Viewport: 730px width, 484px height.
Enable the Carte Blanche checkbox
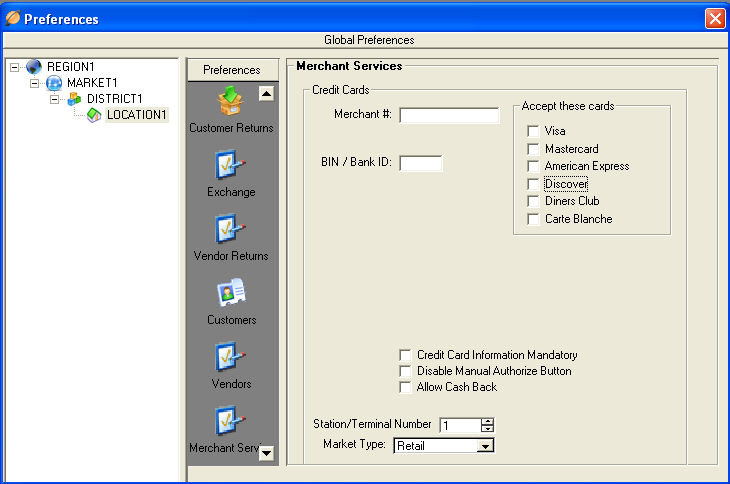[x=533, y=219]
